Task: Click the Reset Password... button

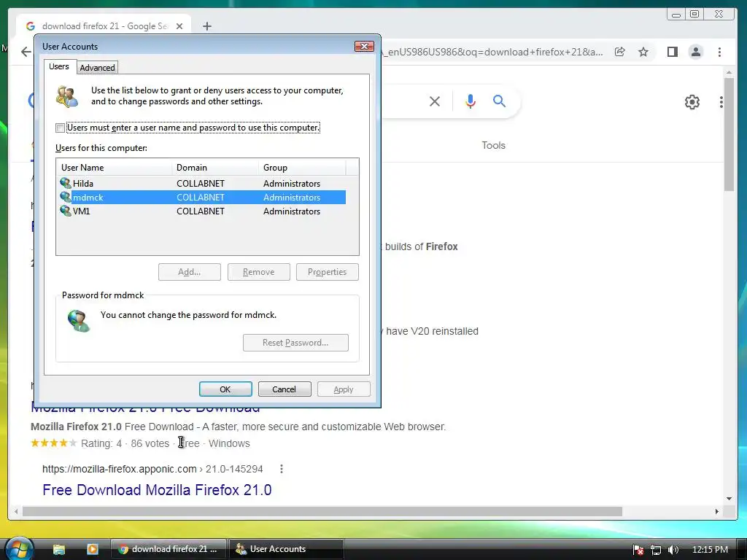Action: [x=295, y=343]
